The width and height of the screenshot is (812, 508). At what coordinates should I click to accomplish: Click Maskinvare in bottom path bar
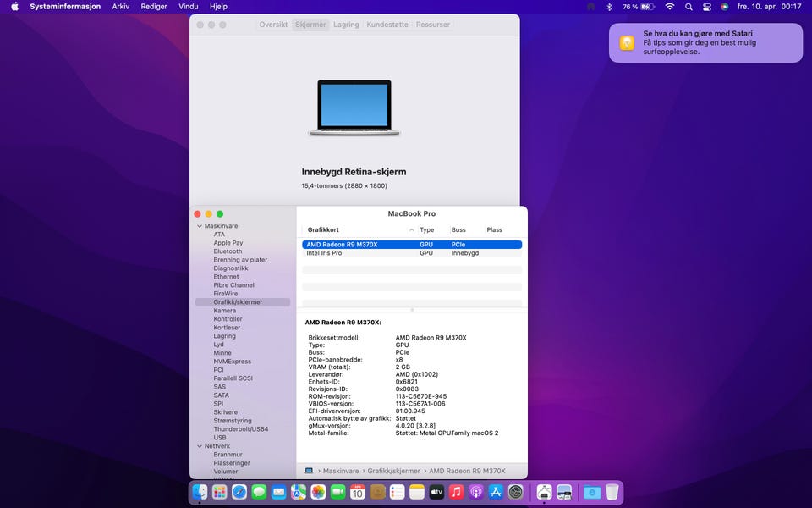341,471
